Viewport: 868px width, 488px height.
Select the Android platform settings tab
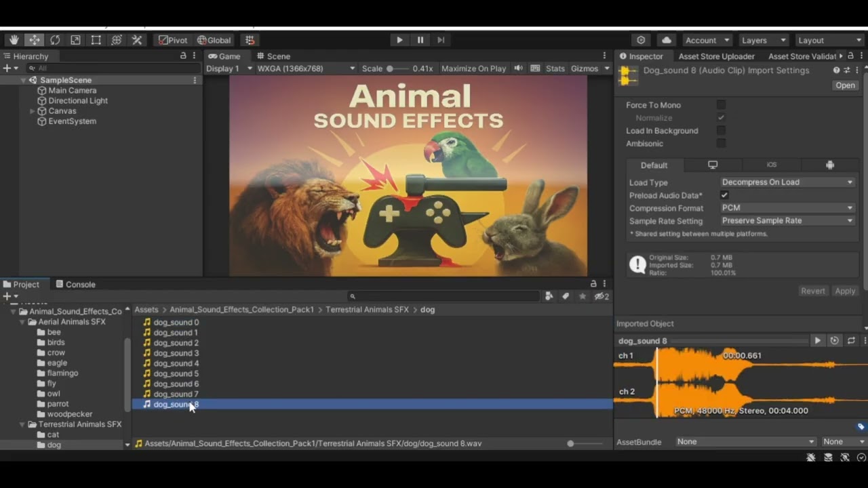click(830, 165)
